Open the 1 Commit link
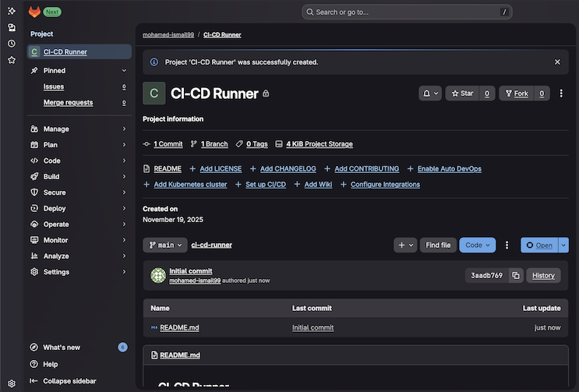Screen dimensions: 579x392 (x=168, y=144)
